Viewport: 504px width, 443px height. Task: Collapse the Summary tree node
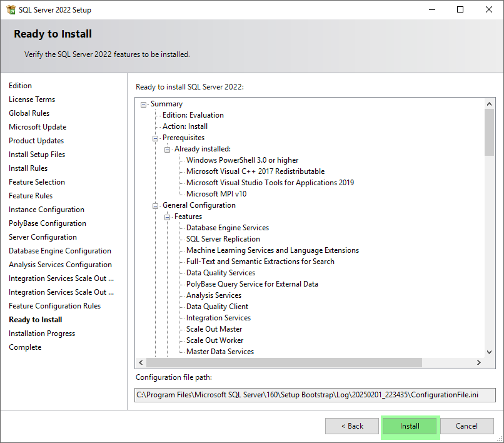click(143, 104)
